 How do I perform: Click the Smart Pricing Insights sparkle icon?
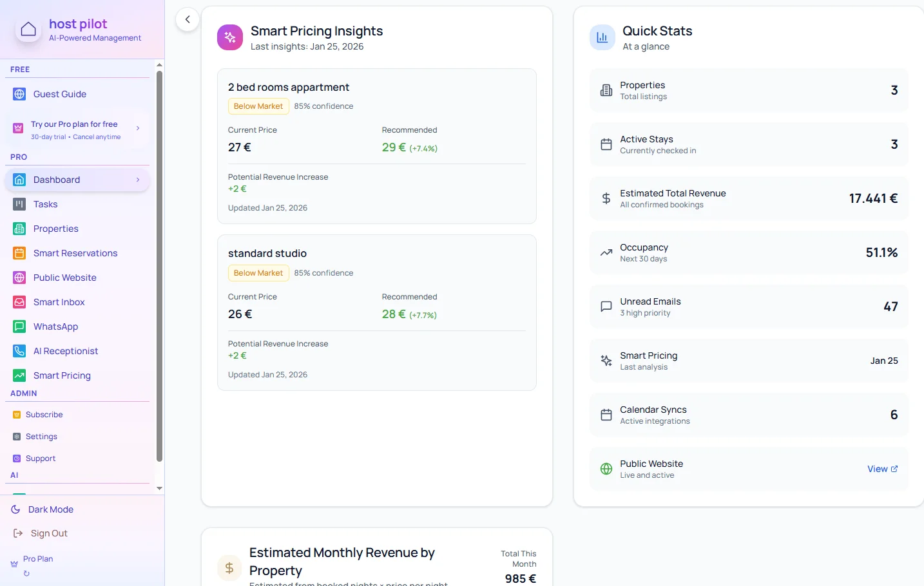pyautogui.click(x=229, y=37)
